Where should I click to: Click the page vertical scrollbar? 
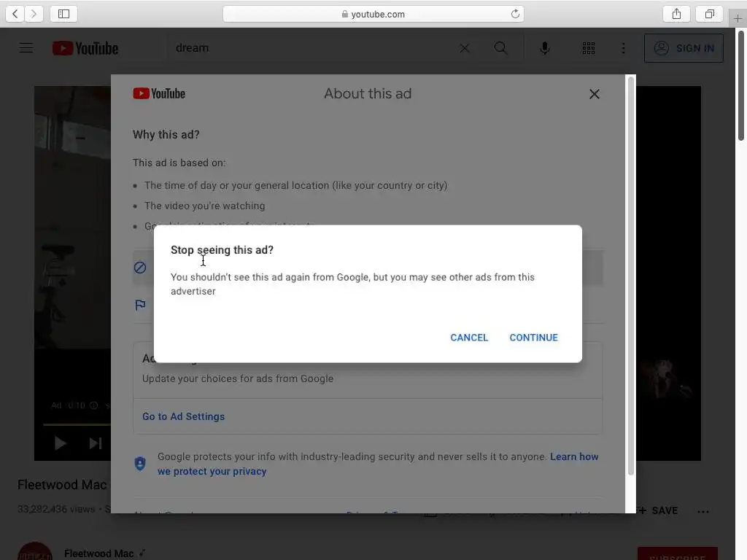pos(741,86)
